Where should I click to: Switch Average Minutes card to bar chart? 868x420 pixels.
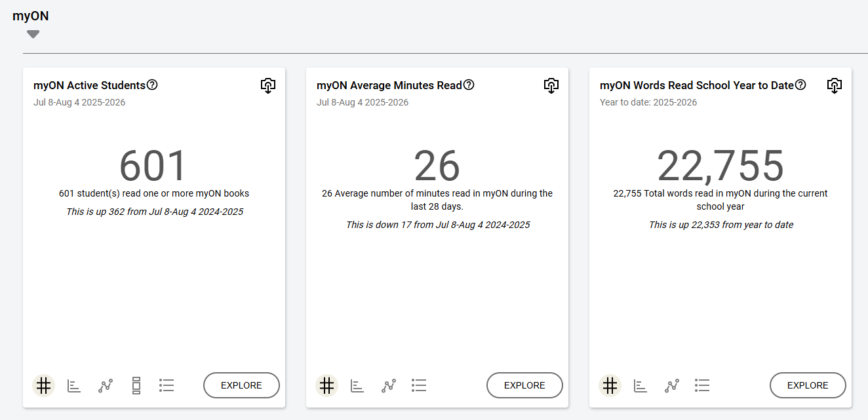(x=357, y=385)
